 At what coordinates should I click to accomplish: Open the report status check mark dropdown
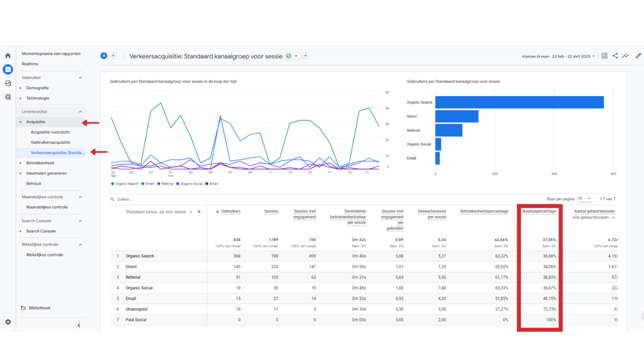(x=292, y=56)
